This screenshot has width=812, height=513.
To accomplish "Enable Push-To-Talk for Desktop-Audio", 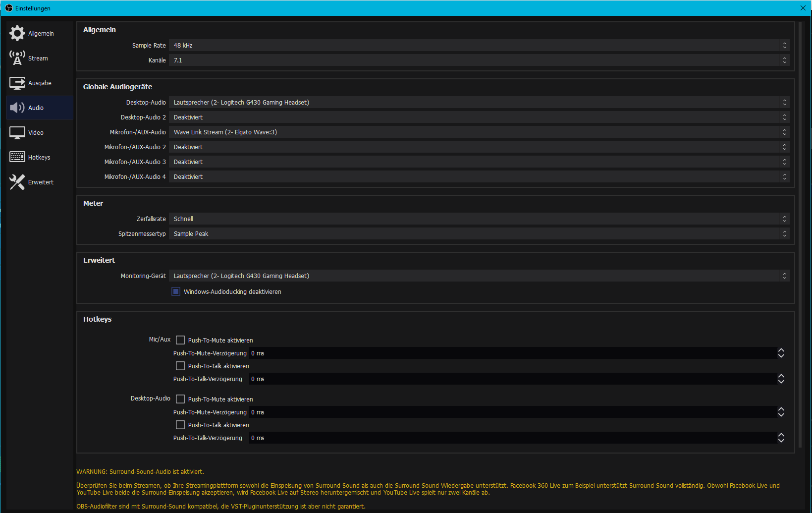I will [180, 425].
